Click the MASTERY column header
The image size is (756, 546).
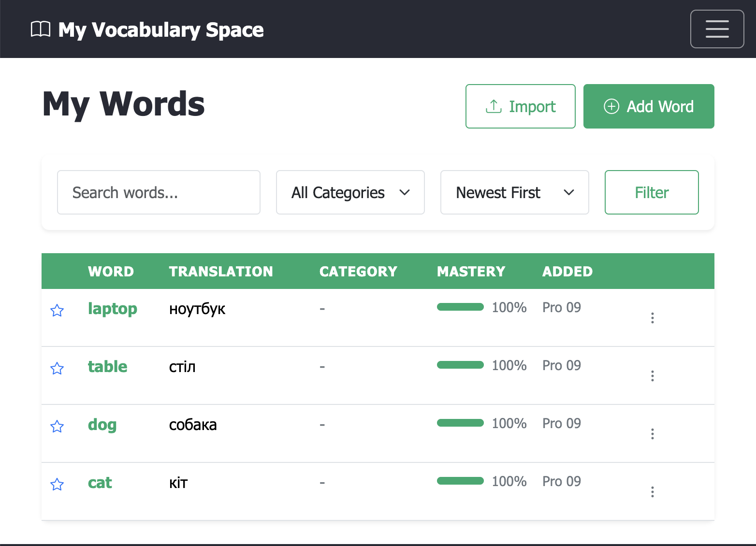click(x=471, y=272)
